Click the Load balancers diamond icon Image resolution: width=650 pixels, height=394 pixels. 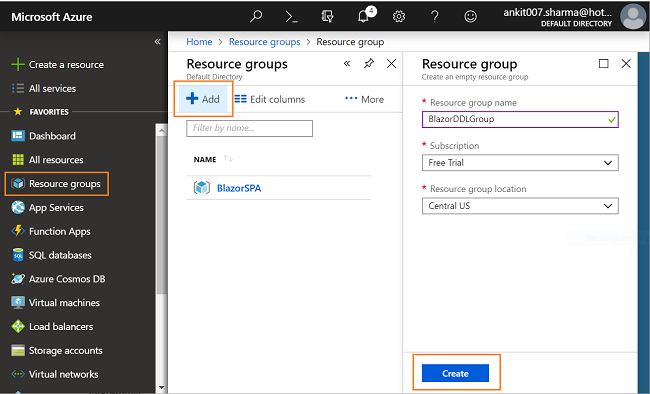click(x=18, y=326)
